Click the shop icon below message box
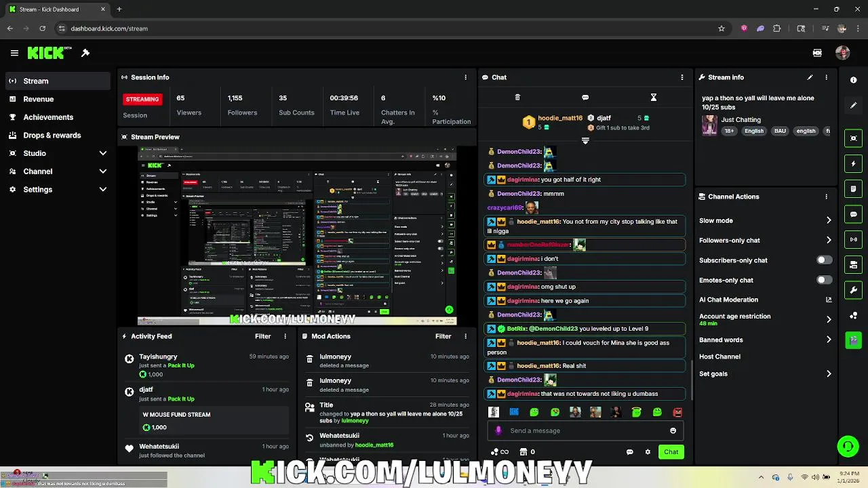This screenshot has height=488, width=868. (524, 452)
